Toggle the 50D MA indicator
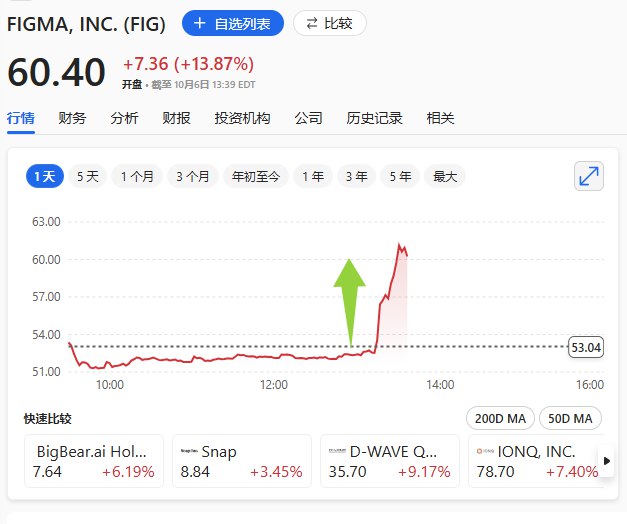 point(571,418)
